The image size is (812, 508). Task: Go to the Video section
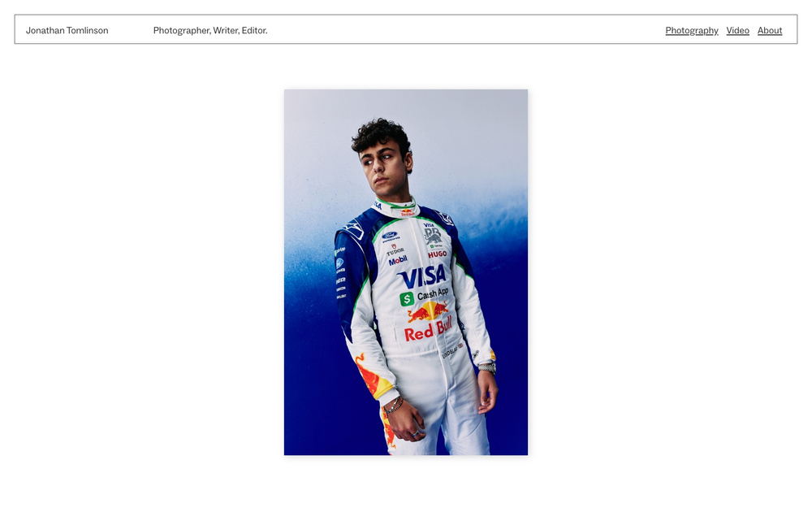point(737,31)
